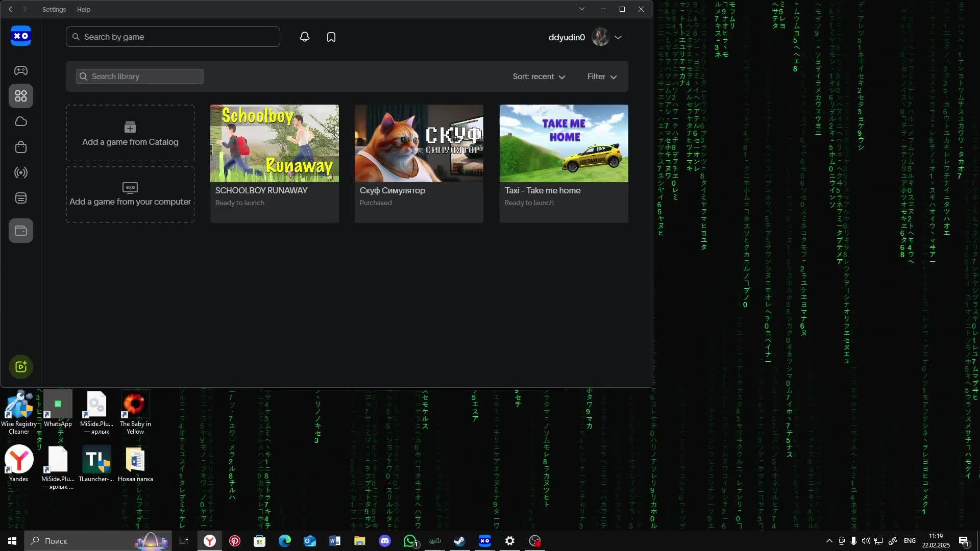
Task: Go forward using the right arrow
Action: (x=24, y=9)
